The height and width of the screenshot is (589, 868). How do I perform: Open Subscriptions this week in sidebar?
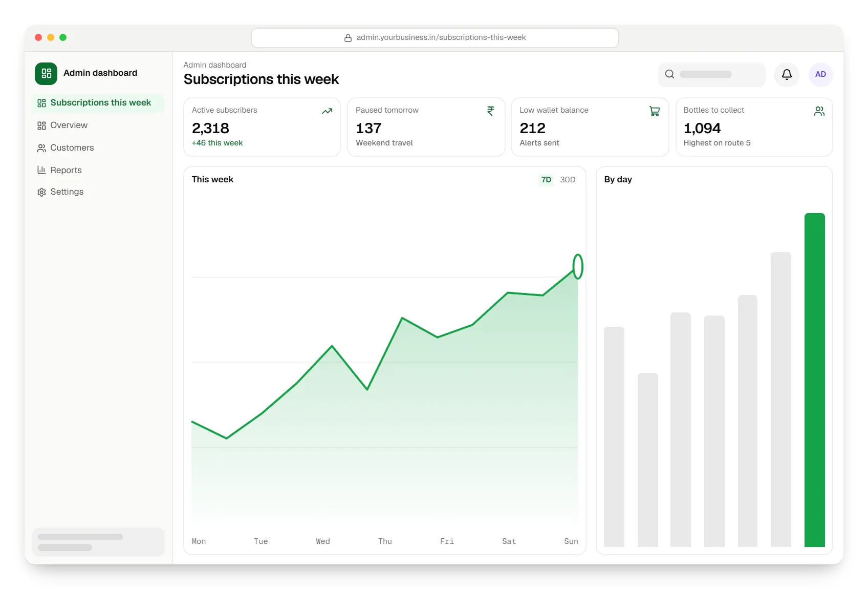98,103
